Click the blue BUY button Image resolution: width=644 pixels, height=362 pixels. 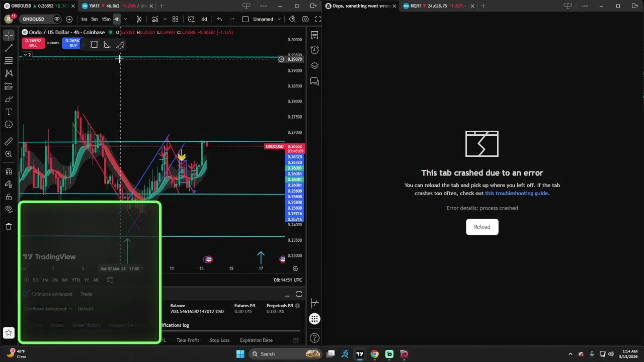(x=73, y=43)
